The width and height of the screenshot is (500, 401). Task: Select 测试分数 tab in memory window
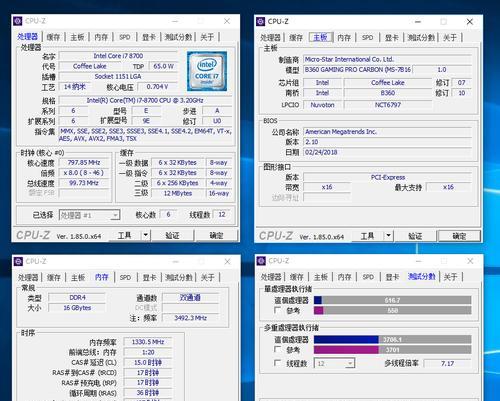tap(179, 277)
